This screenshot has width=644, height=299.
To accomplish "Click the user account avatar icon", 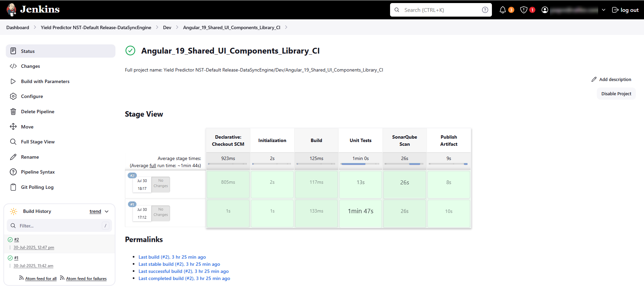I will click(545, 10).
